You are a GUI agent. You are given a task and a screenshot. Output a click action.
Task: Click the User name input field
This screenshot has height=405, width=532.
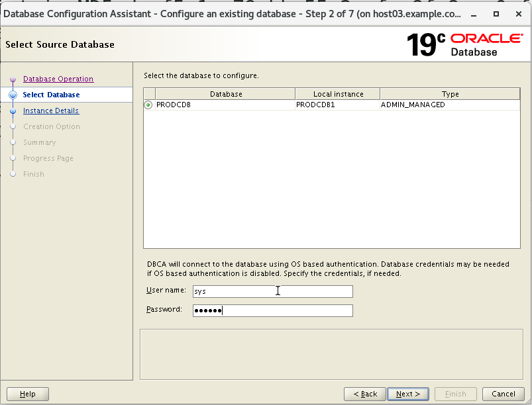click(x=273, y=291)
